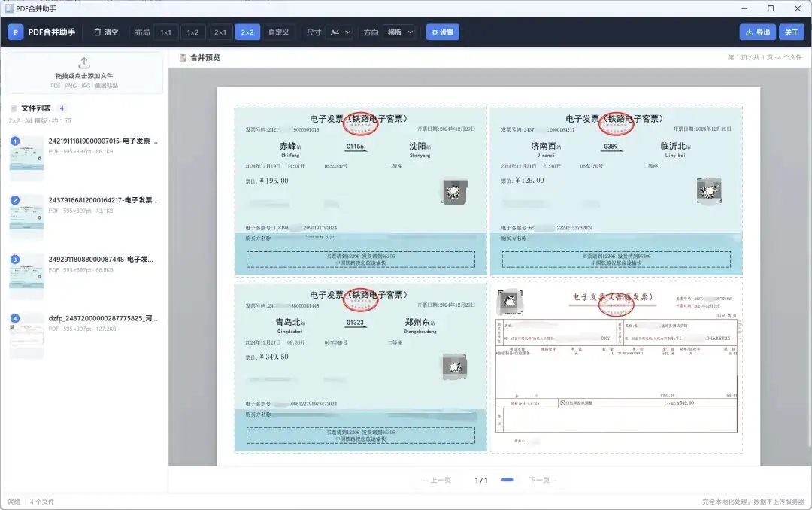Click the 4个文件 status bar entry

pos(42,502)
